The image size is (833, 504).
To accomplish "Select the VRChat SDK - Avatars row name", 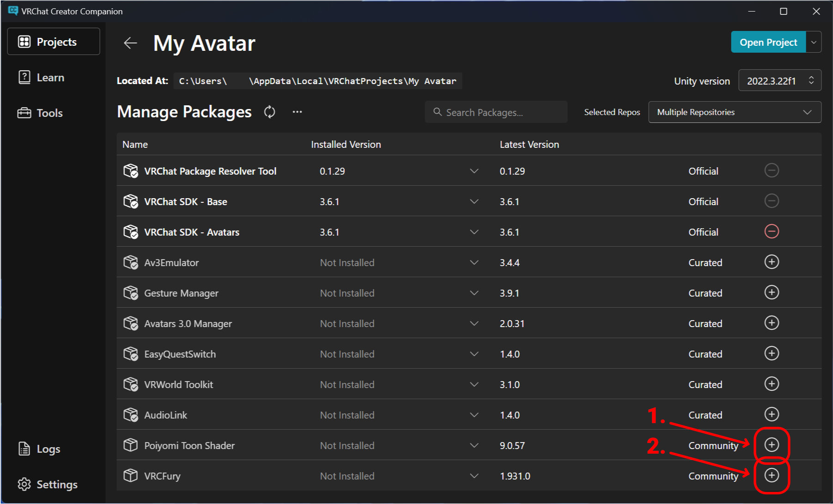I will tap(192, 232).
